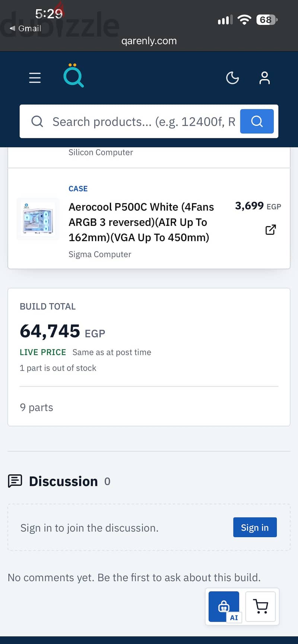Screen dimensions: 298x644
Task: Tap the Qarenly logo icon
Action: [x=73, y=76]
